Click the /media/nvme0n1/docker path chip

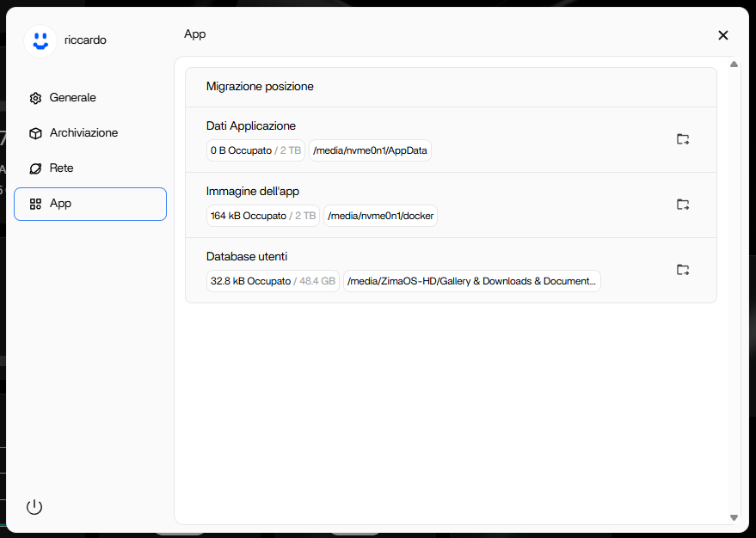pyautogui.click(x=380, y=216)
